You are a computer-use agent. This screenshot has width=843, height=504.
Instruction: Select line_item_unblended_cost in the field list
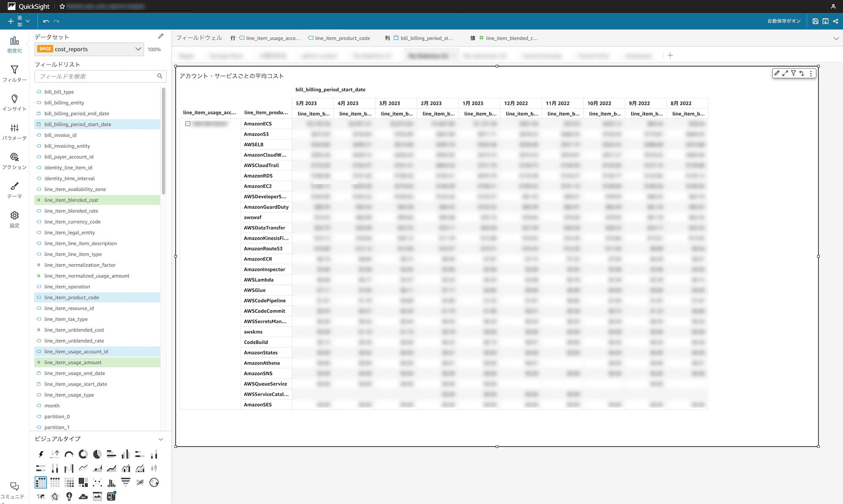click(74, 330)
